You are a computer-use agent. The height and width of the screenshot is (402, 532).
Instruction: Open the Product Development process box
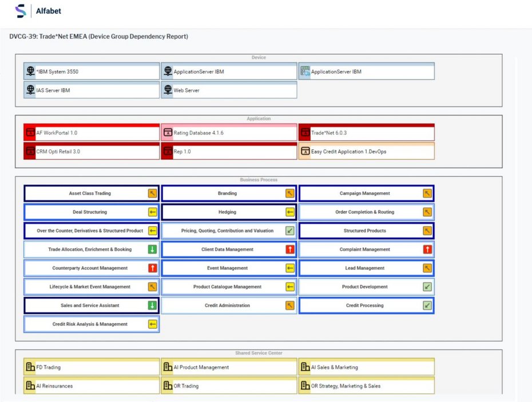point(367,286)
